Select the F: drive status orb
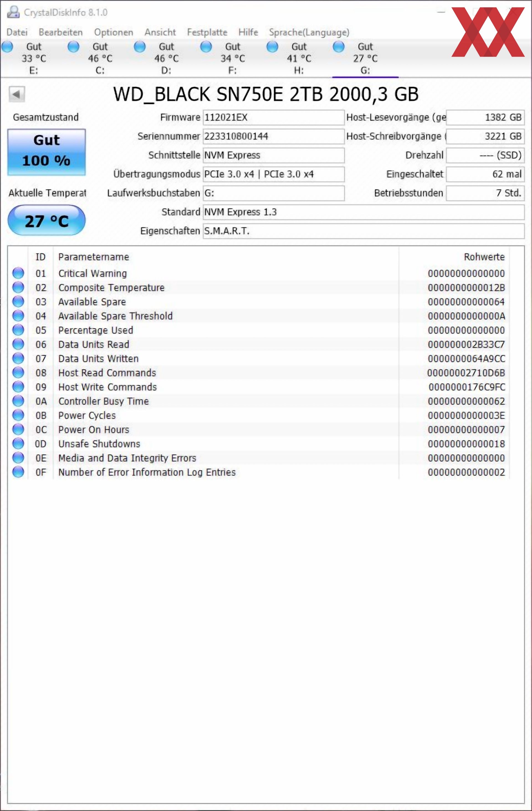 click(x=206, y=47)
